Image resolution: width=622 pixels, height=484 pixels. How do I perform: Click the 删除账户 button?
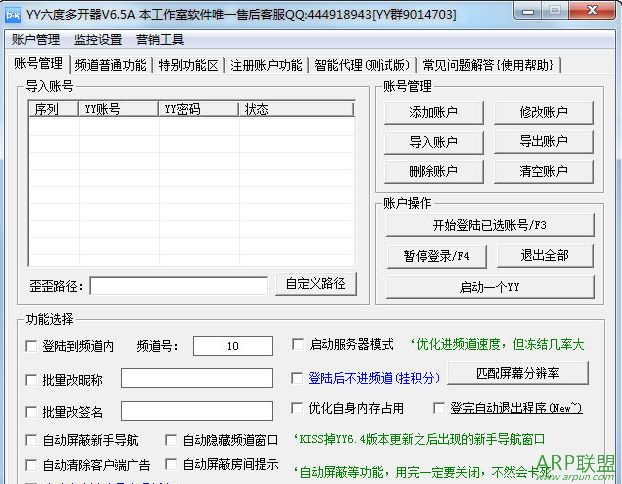pyautogui.click(x=434, y=171)
